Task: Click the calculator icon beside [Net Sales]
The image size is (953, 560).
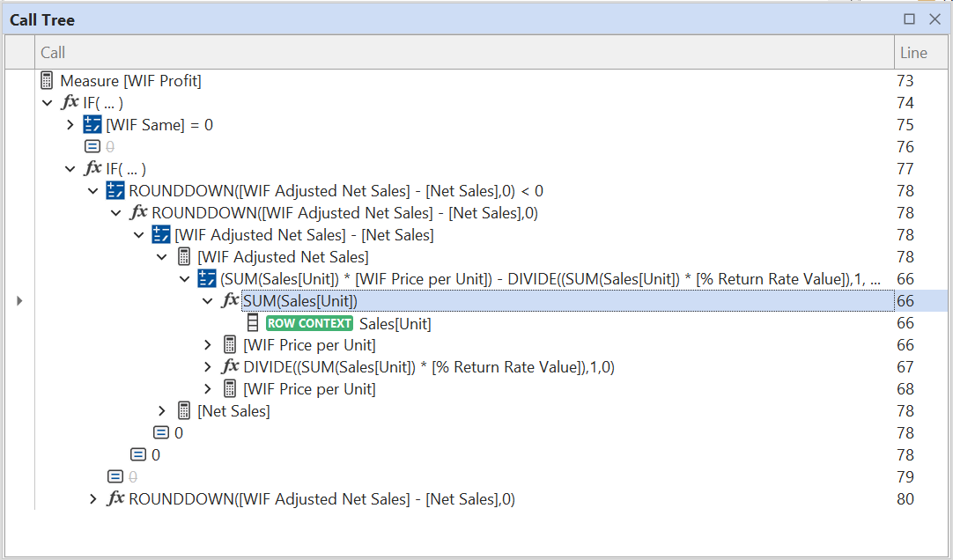Action: coord(184,411)
